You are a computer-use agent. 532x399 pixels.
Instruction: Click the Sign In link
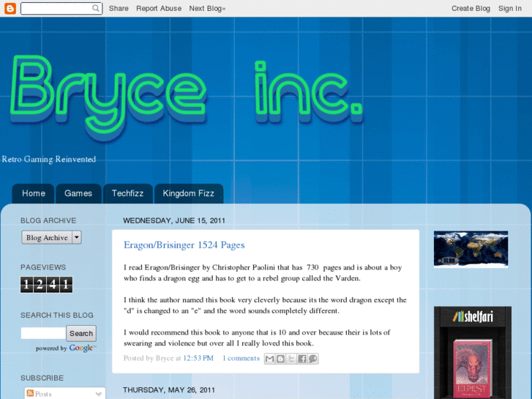point(510,9)
